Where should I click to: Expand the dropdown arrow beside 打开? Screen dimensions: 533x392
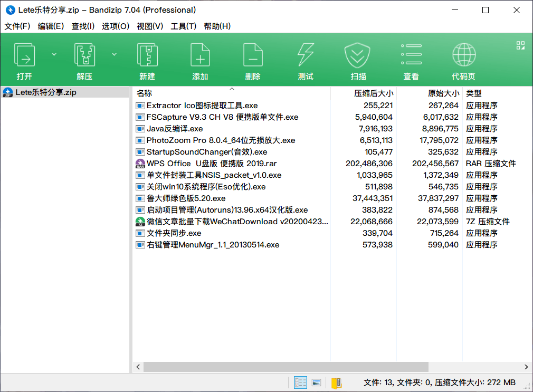point(54,54)
